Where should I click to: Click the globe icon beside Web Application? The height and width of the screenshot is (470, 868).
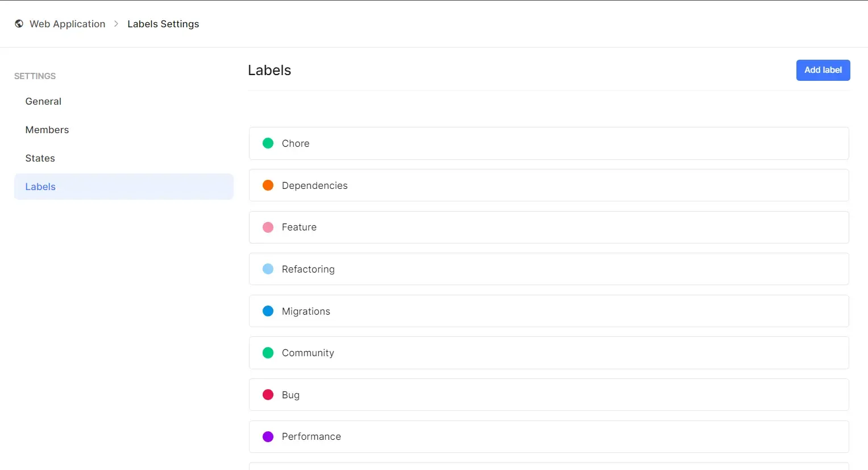(19, 24)
